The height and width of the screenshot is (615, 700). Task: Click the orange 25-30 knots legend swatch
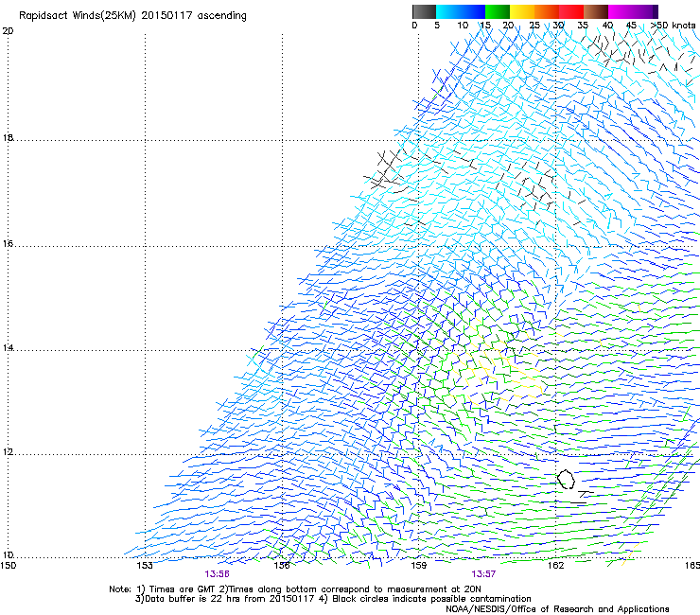pos(547,11)
